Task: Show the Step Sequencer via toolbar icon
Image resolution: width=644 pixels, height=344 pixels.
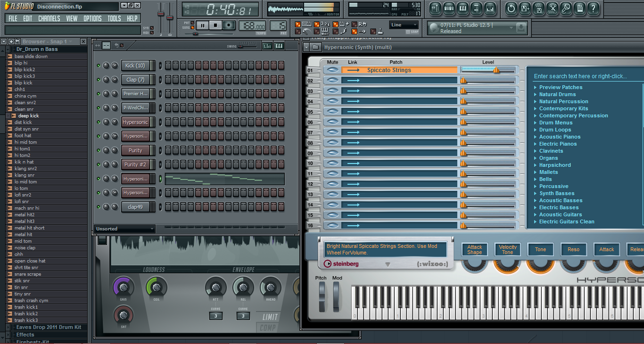Action: pos(449,8)
